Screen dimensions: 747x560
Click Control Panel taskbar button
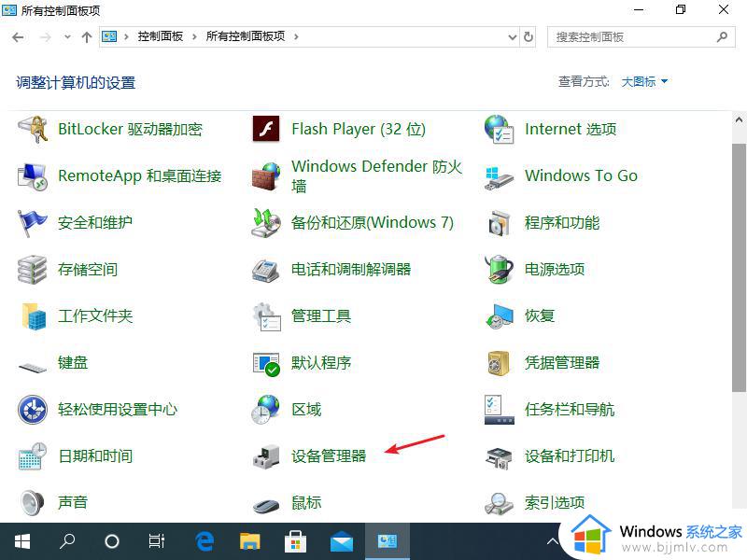(388, 541)
